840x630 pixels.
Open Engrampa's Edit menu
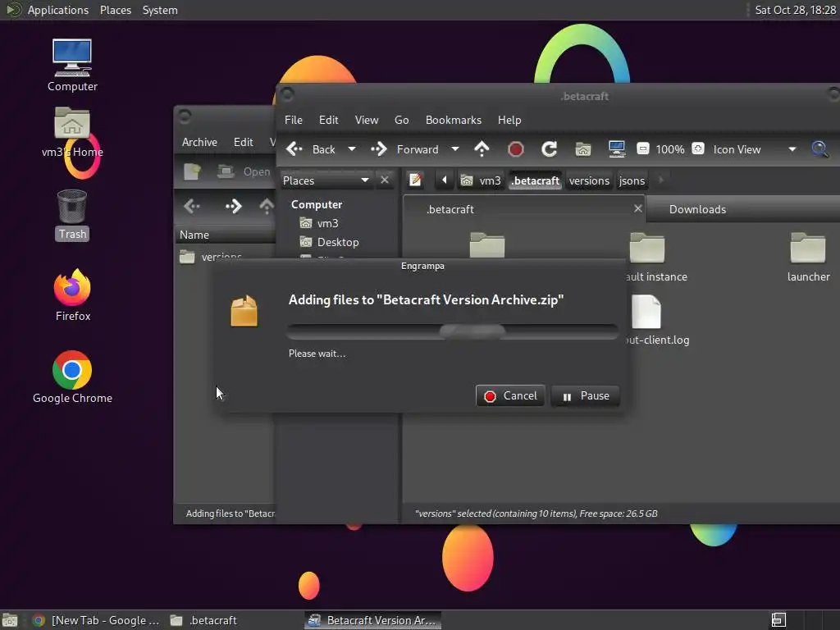pyautogui.click(x=243, y=142)
